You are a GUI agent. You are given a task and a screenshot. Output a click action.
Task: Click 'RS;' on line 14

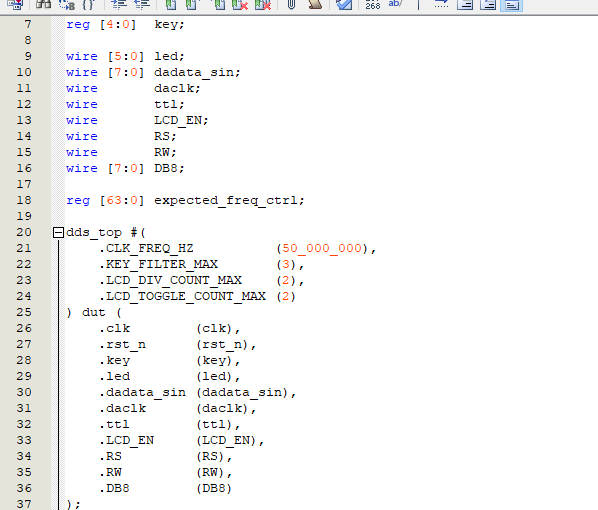coord(166,137)
